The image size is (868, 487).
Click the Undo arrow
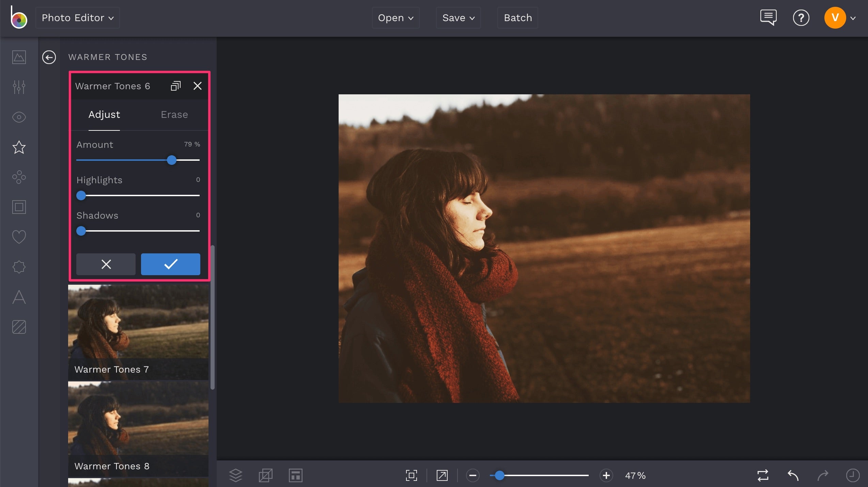click(x=793, y=476)
